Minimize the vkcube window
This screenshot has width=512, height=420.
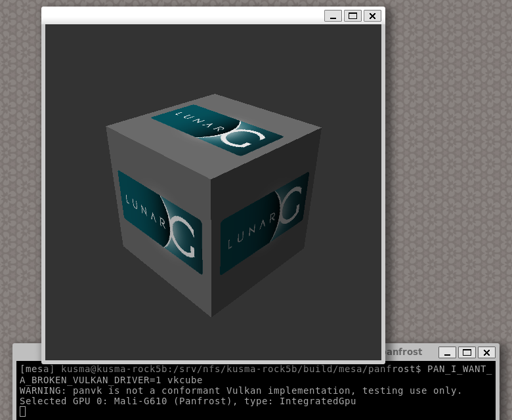(x=333, y=16)
